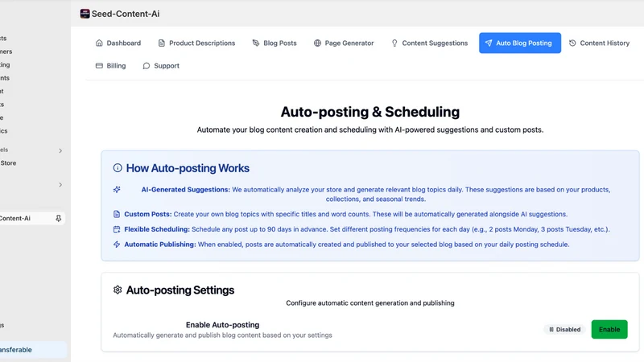Click 'Configure automatic content generation and publishing' text
Screen dimensions: 644x362
click(x=370, y=303)
